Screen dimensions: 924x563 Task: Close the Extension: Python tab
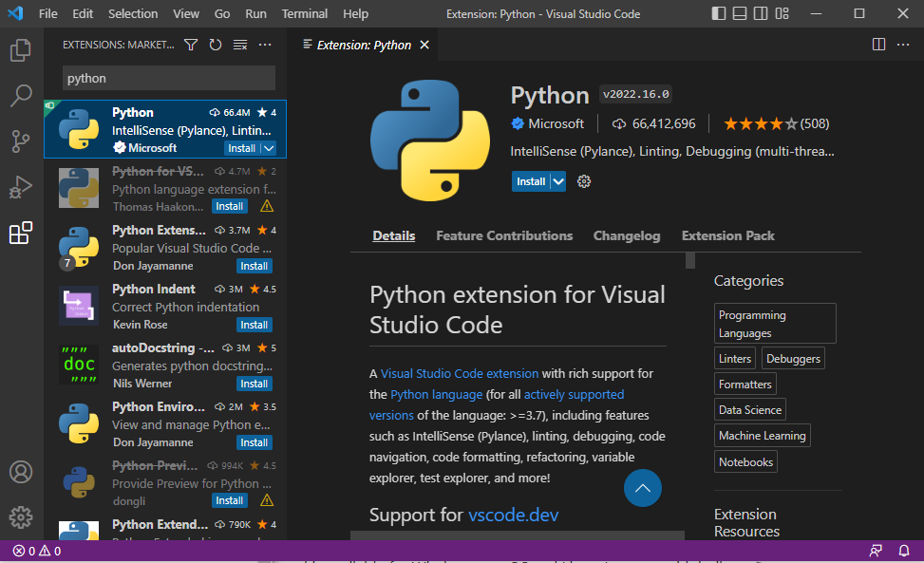click(x=424, y=45)
